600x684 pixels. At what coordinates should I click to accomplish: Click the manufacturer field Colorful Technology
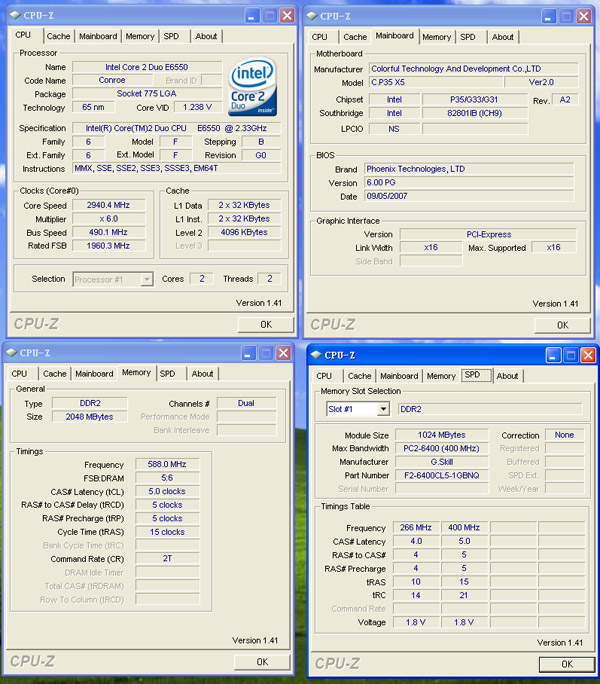(x=474, y=69)
